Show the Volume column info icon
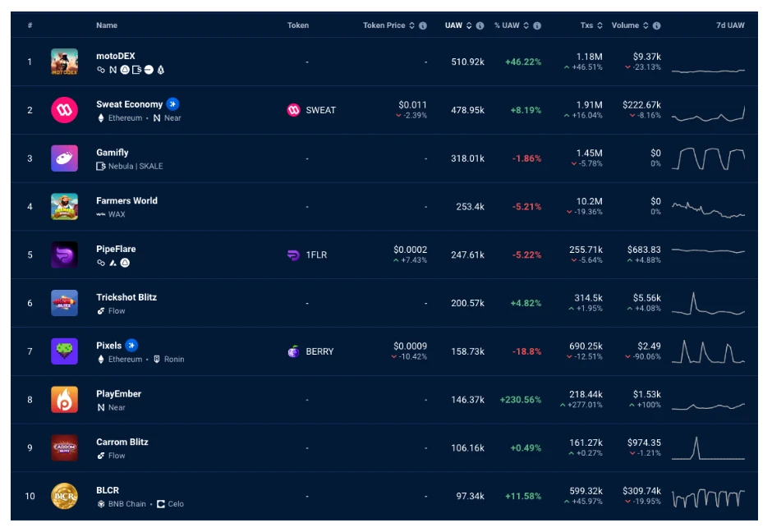The height and width of the screenshot is (532, 772). (x=657, y=25)
